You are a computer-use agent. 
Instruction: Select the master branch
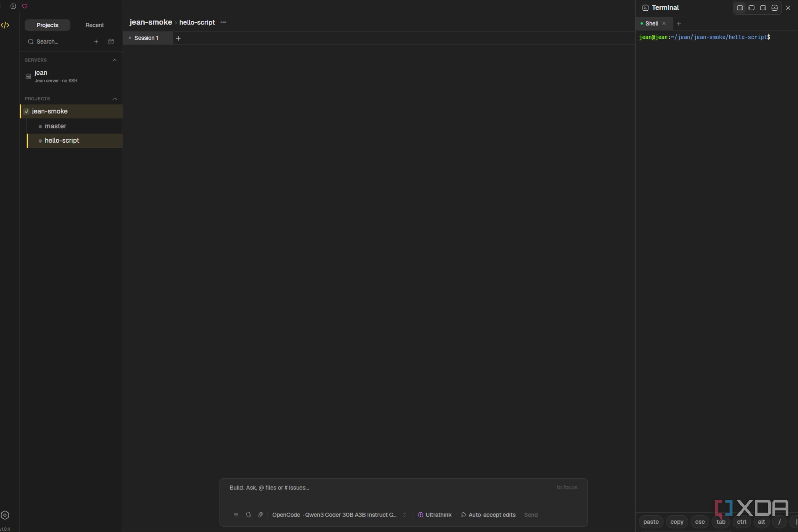coord(75,126)
